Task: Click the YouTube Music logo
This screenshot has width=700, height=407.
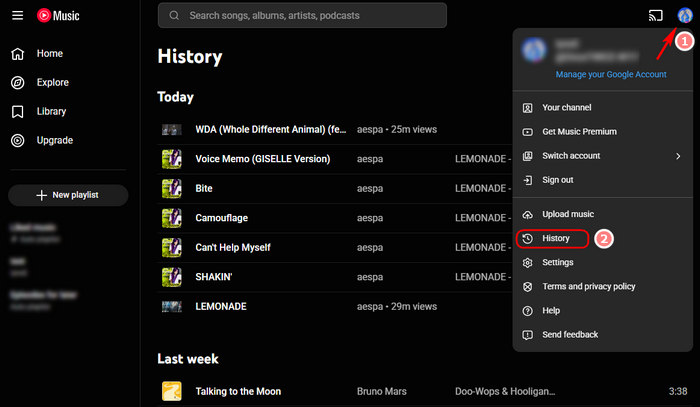Action: (x=58, y=16)
